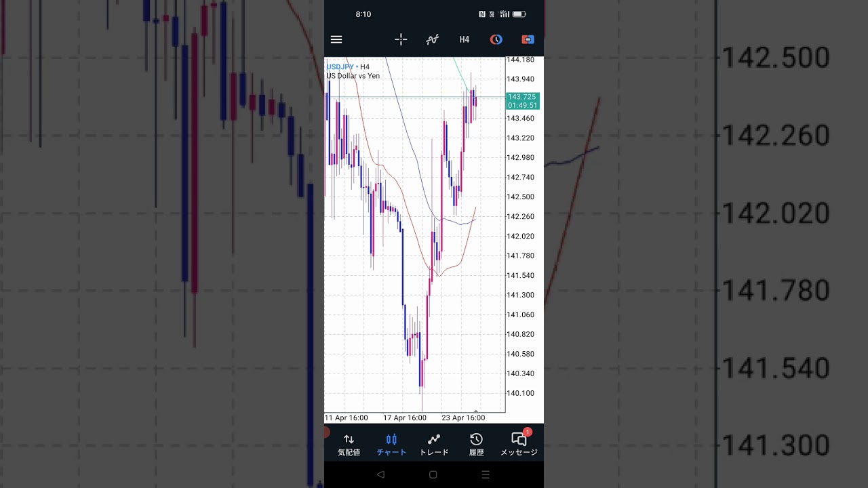Go to the トレード trade tab

click(434, 445)
